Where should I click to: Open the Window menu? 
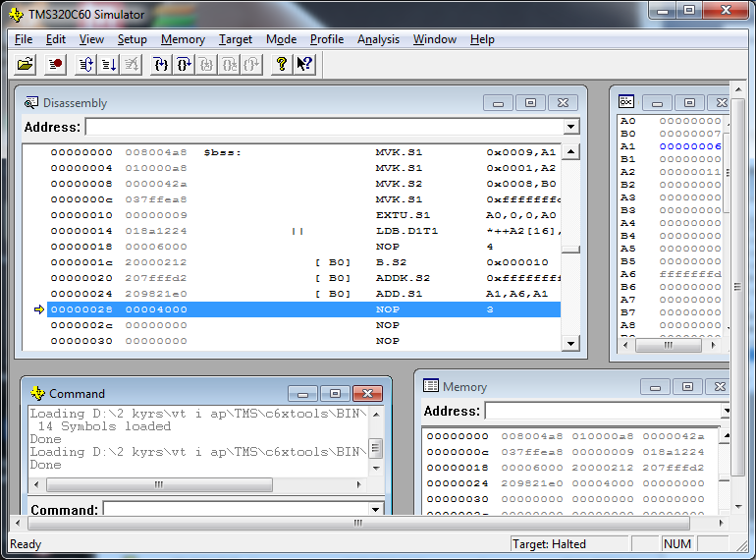click(x=434, y=39)
